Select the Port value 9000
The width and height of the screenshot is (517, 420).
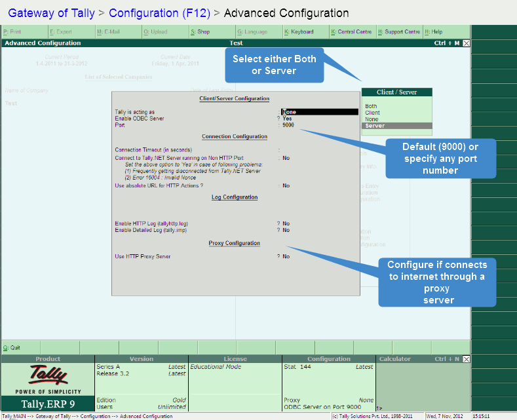click(x=288, y=125)
